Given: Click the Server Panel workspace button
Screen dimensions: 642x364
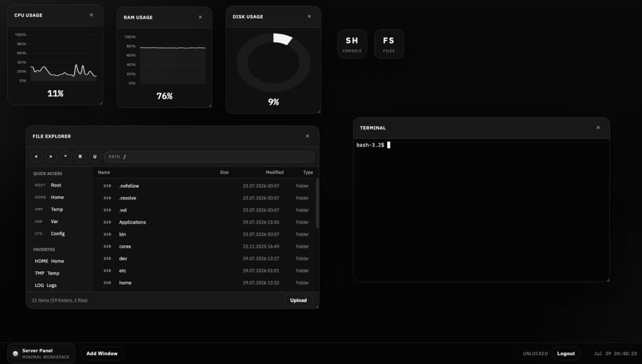Looking at the screenshot, I should pos(41,354).
